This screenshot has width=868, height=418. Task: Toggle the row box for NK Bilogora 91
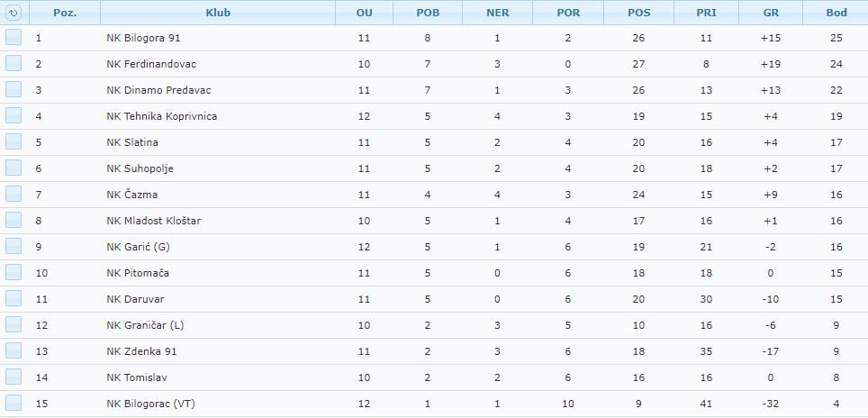pos(14,38)
